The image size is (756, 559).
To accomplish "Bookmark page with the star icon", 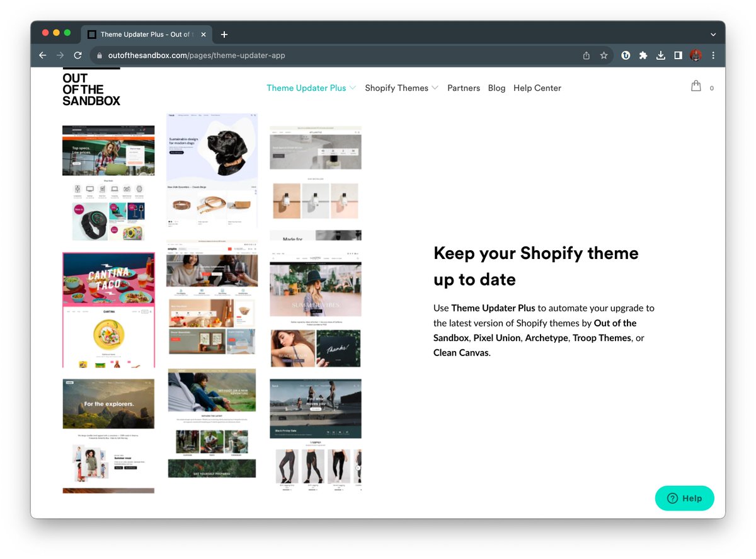I will [x=604, y=55].
